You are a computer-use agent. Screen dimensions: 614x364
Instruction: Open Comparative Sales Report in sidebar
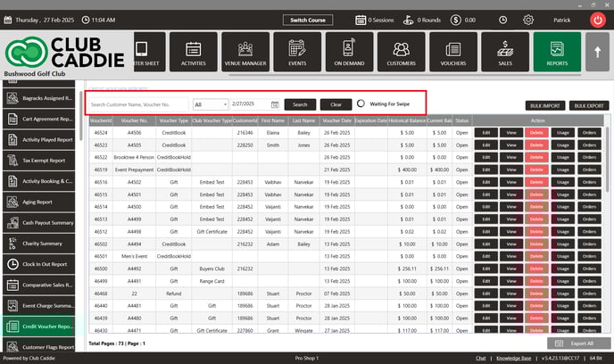click(38, 285)
